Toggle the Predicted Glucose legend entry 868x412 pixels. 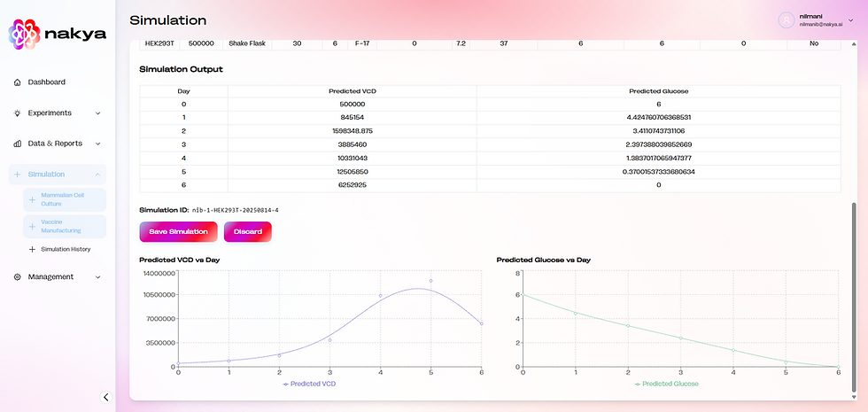(x=666, y=384)
